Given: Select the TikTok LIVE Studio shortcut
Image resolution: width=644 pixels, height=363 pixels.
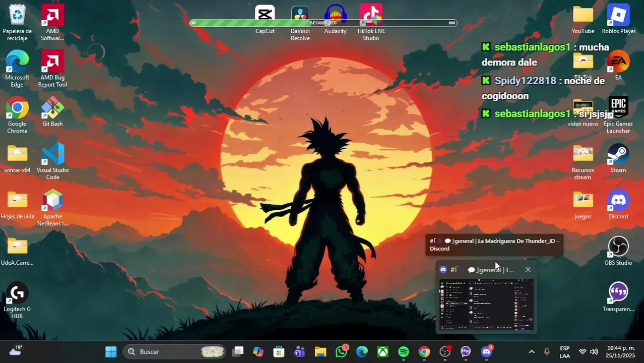Looking at the screenshot, I should [x=371, y=23].
